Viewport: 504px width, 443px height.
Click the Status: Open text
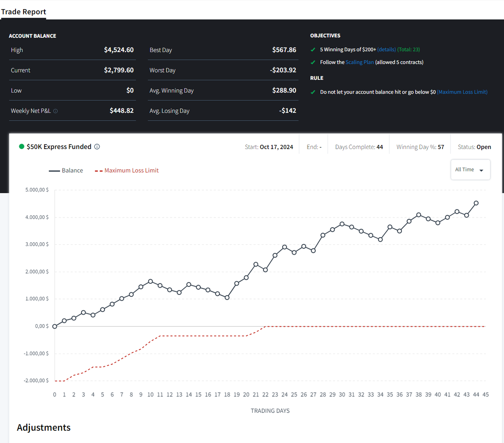point(474,147)
